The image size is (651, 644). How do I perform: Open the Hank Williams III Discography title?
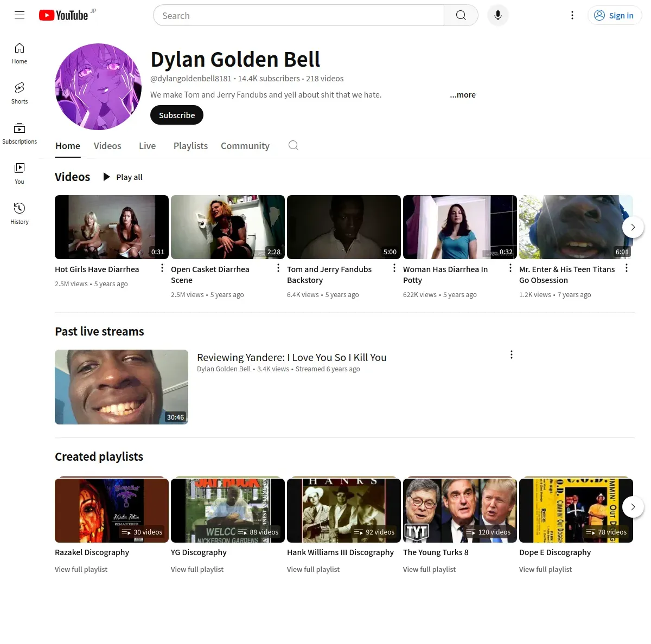pyautogui.click(x=340, y=552)
